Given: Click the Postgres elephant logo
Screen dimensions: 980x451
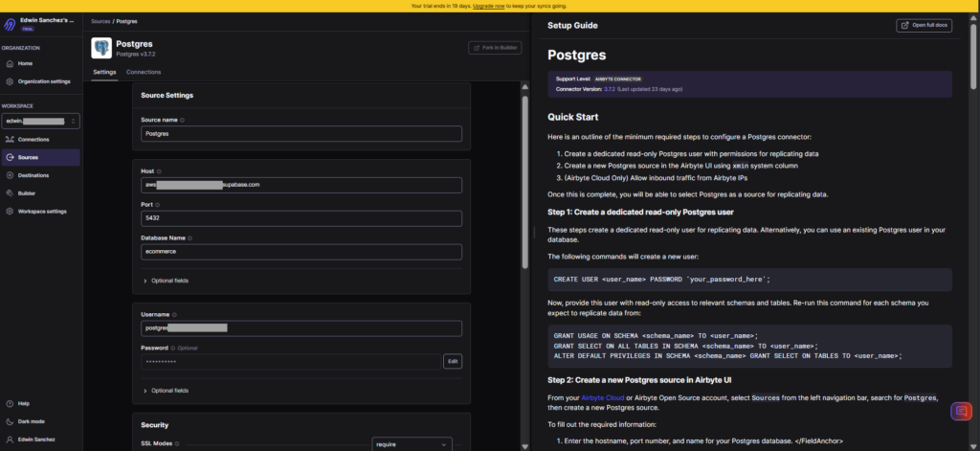Looking at the screenshot, I should coord(101,48).
